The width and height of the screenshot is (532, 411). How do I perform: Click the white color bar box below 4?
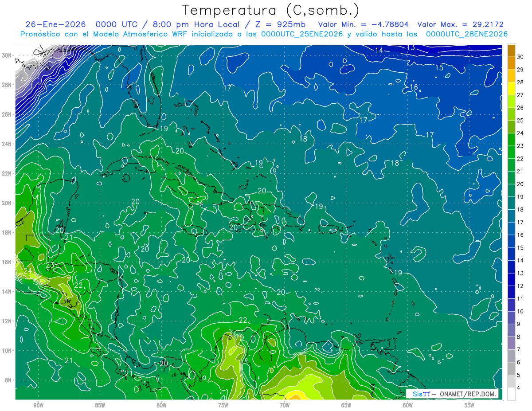[x=512, y=394]
